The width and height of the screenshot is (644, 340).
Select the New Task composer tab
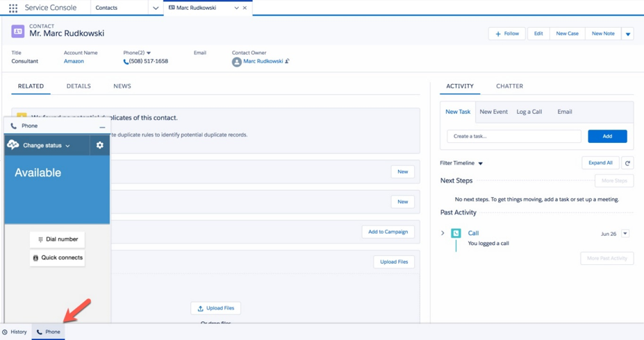tap(458, 112)
